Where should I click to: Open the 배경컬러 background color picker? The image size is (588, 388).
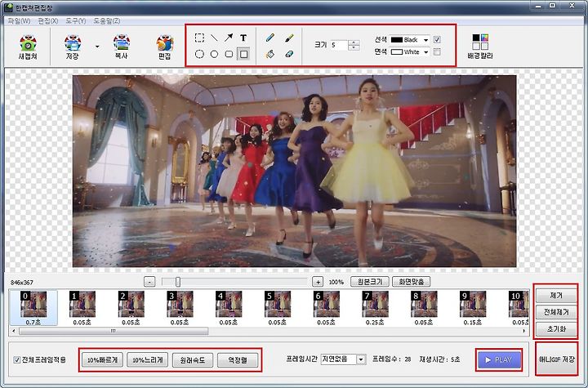[x=480, y=47]
